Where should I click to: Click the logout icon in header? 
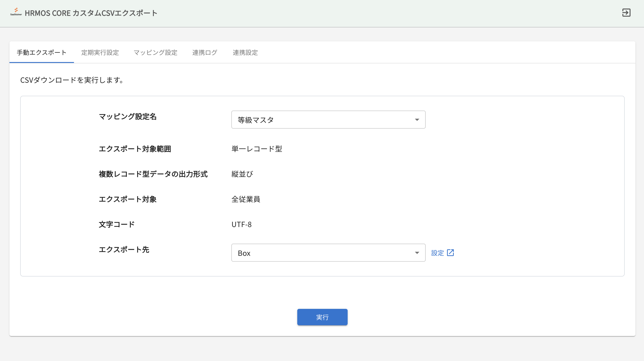pyautogui.click(x=626, y=13)
